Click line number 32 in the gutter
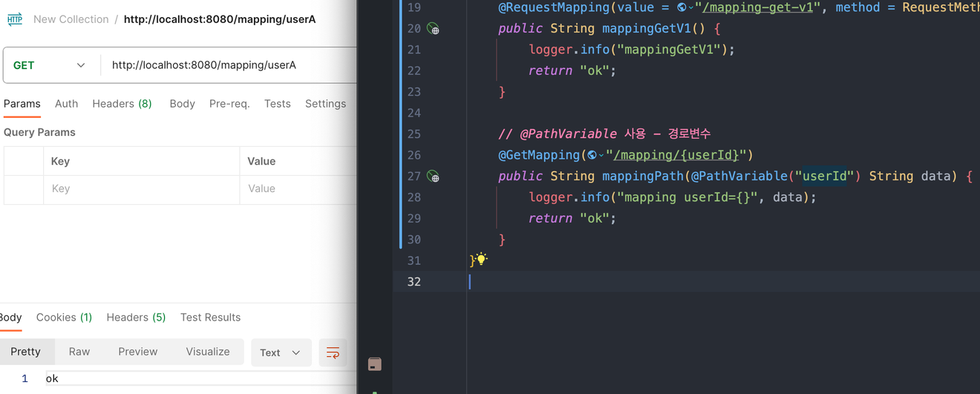 [x=414, y=282]
